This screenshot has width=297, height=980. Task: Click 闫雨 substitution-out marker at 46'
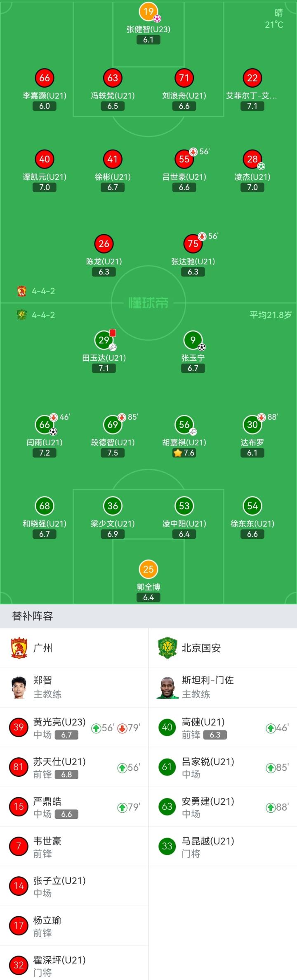[x=54, y=417]
